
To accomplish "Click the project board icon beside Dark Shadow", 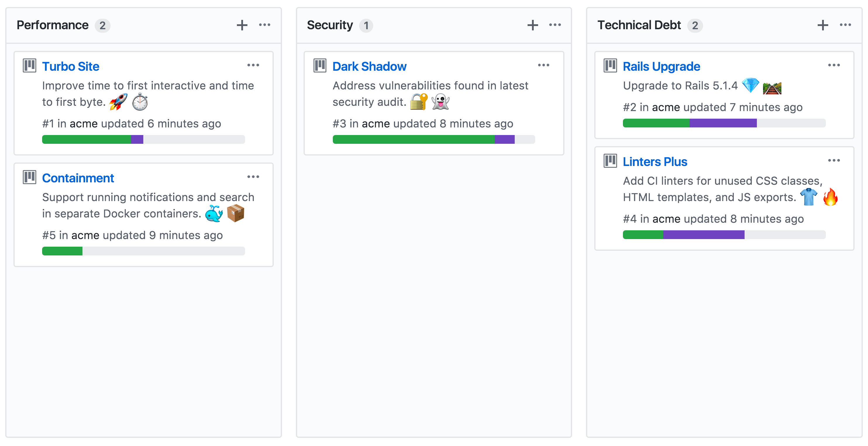I will [320, 65].
